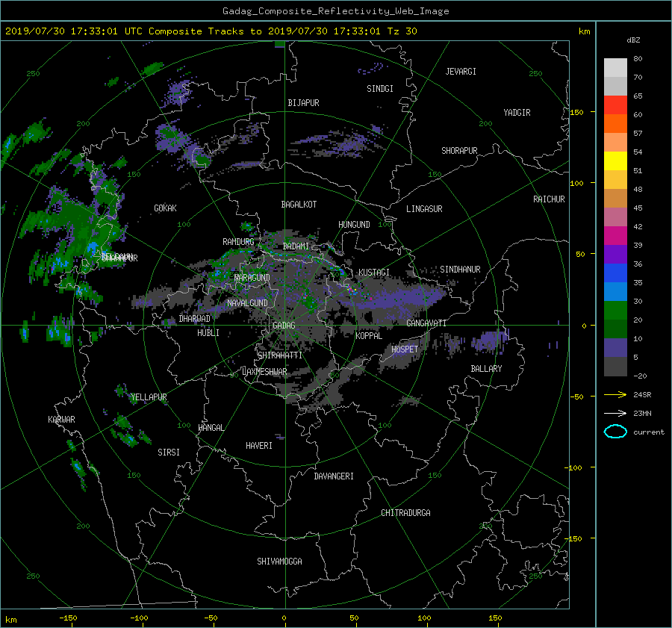
Task: Click the LAXMESHWAR city label
Action: (x=264, y=372)
